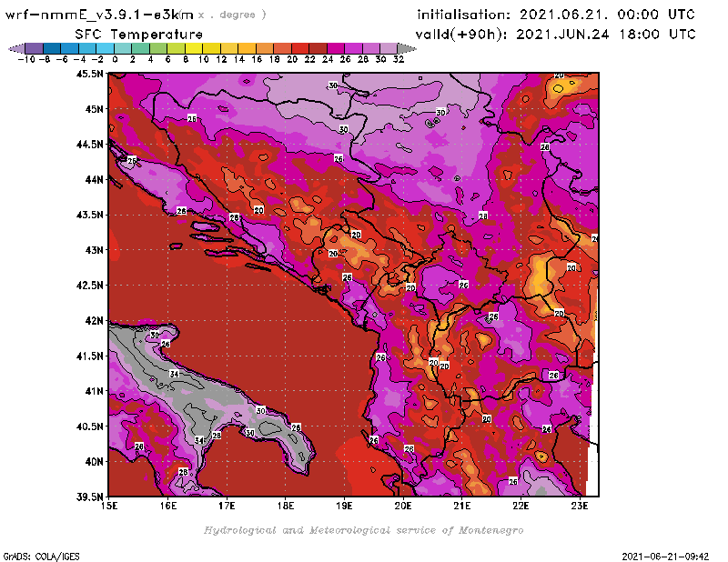The height and width of the screenshot is (562, 728).
Task: Click the '-10' tick label on the legend
Action: pyautogui.click(x=26, y=59)
